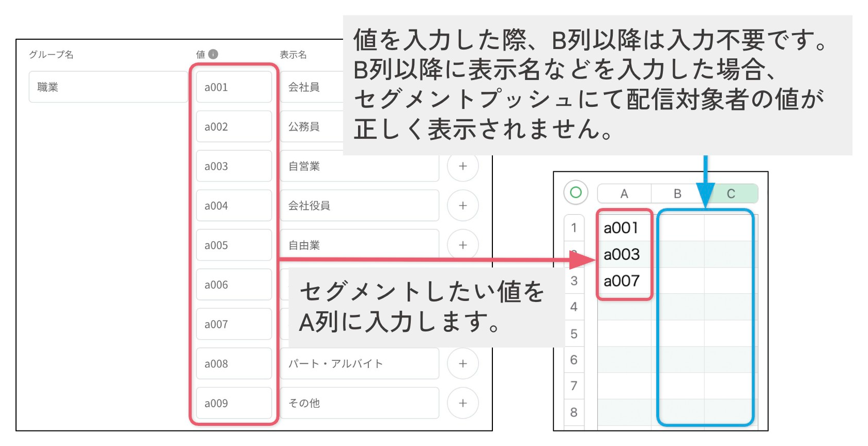The height and width of the screenshot is (446, 868).
Task: Click the 表示名 column label
Action: coord(293,54)
